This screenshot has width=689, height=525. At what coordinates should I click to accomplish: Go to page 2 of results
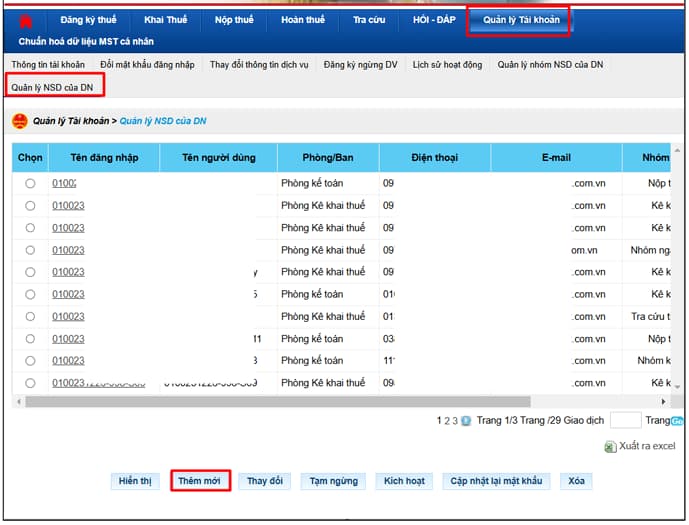coord(447,421)
